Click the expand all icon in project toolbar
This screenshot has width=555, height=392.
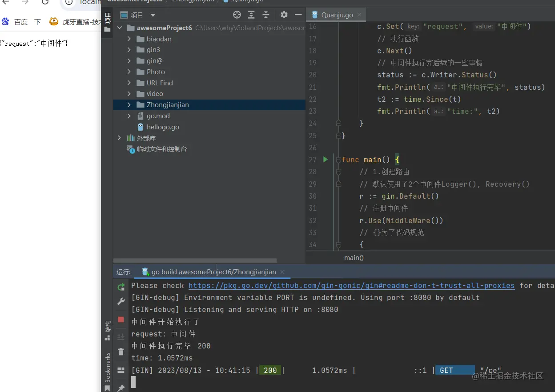pyautogui.click(x=251, y=15)
